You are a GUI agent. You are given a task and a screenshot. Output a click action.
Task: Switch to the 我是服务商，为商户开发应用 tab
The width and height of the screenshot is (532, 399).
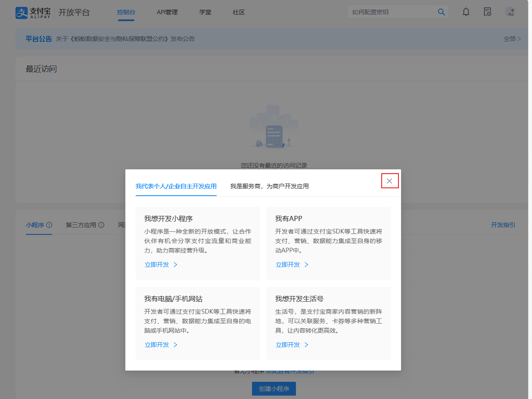coord(269,186)
